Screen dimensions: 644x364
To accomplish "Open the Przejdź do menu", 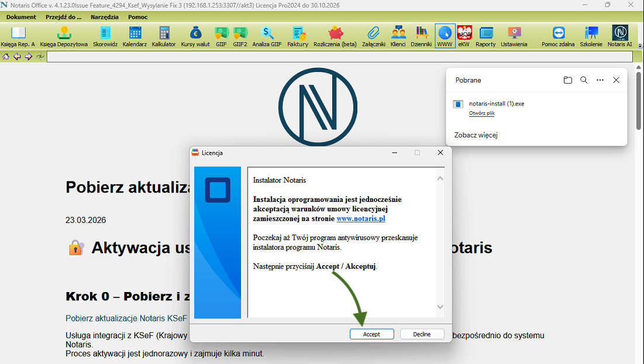I will click(63, 17).
